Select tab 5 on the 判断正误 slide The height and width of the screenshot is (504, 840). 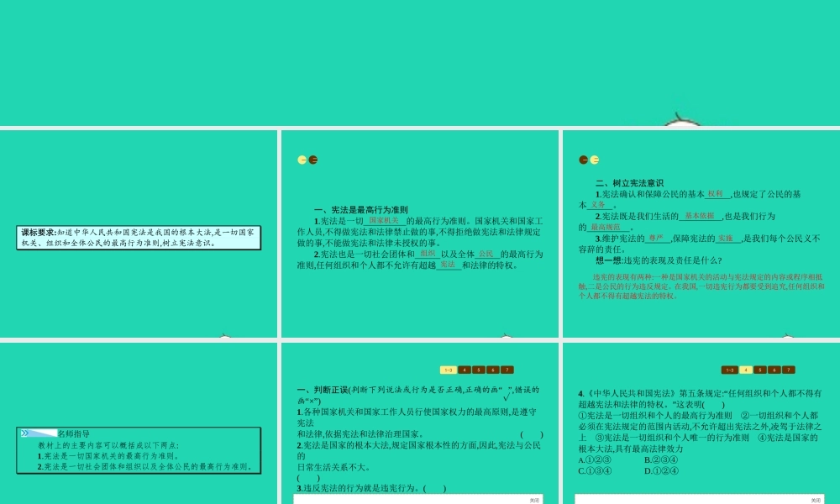pos(479,370)
